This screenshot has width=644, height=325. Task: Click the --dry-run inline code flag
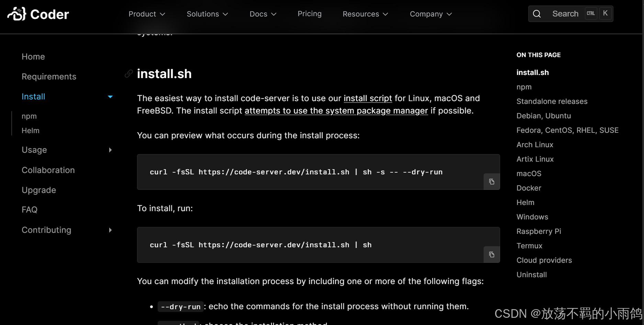[x=181, y=306]
